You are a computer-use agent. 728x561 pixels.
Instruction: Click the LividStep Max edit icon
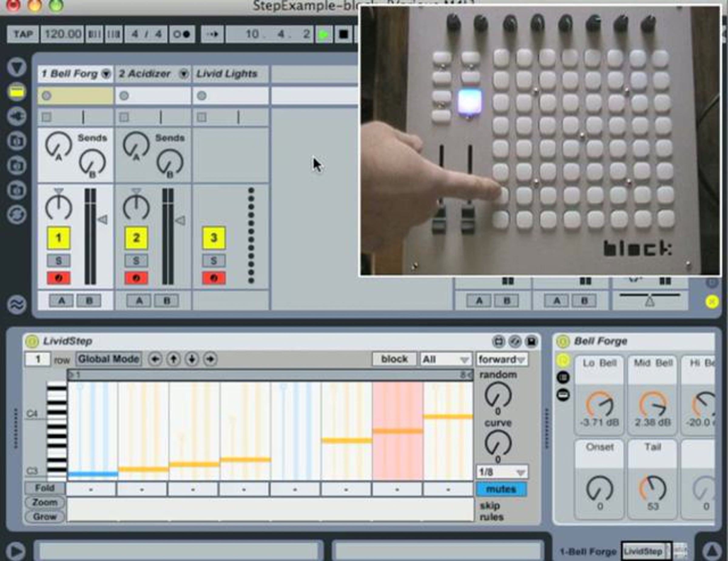499,341
